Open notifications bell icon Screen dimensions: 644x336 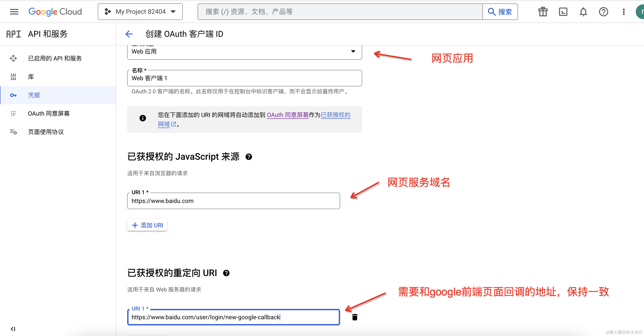tap(583, 11)
